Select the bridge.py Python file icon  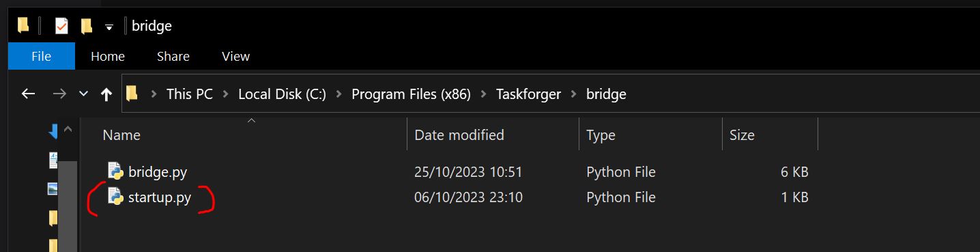[115, 171]
